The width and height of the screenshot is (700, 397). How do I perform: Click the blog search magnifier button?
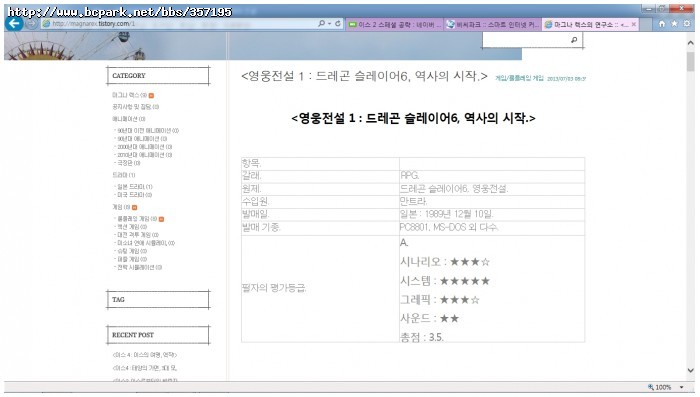click(574, 40)
